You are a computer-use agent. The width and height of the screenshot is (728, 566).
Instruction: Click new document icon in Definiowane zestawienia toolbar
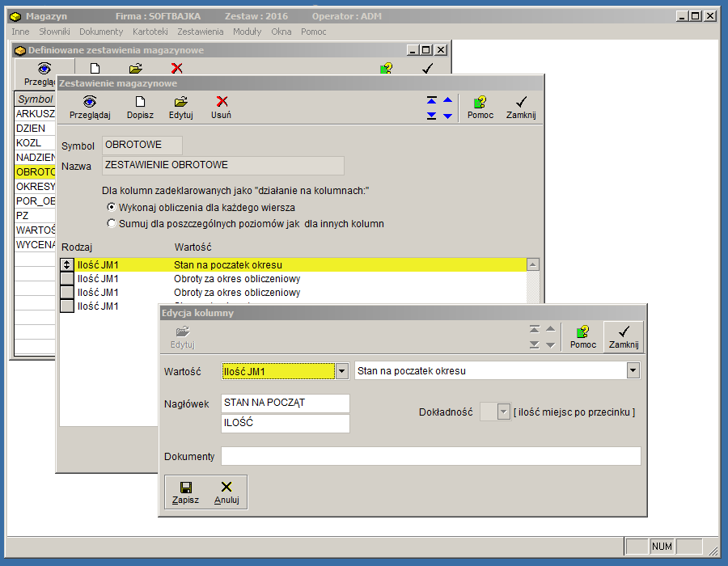point(95,69)
